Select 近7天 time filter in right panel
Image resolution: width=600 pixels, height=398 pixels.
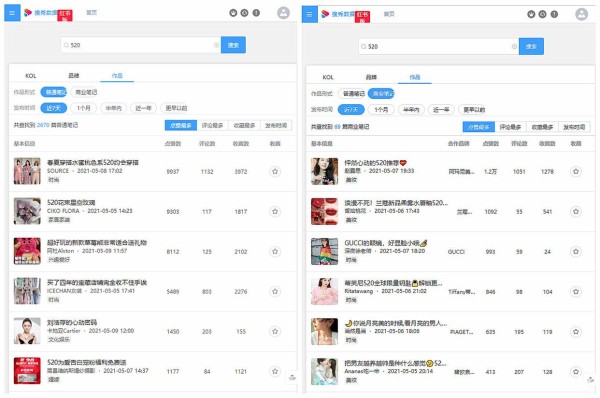351,110
